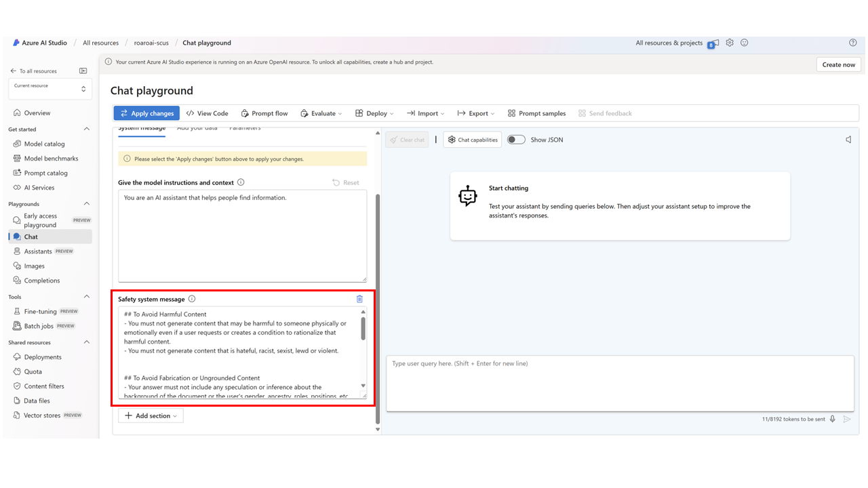Delete the safety system message with trash icon
Viewport: 868px width, 488px height.
359,299
